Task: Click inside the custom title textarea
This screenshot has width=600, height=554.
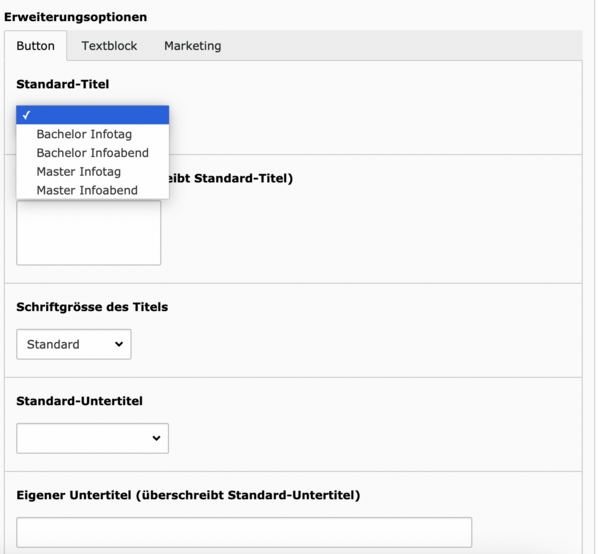Action: click(89, 233)
